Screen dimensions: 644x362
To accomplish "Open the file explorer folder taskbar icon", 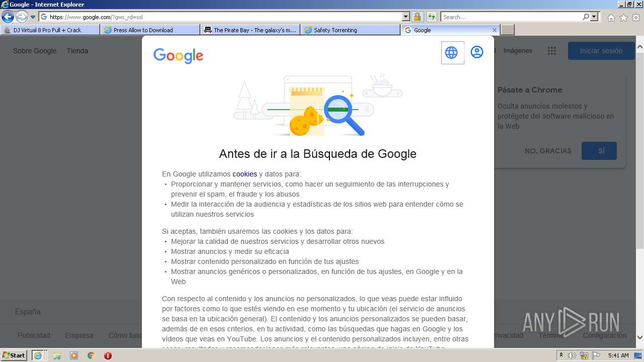I will point(57,355).
